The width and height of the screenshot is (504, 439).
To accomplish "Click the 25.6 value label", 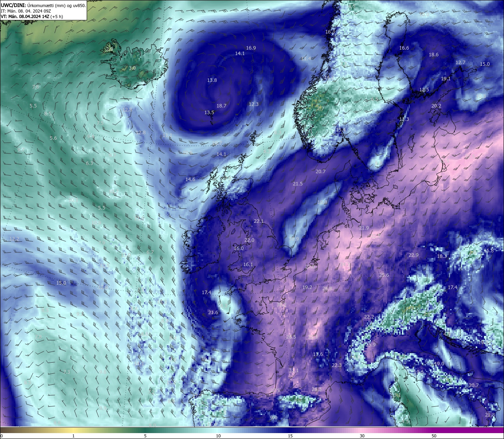I will (384, 275).
